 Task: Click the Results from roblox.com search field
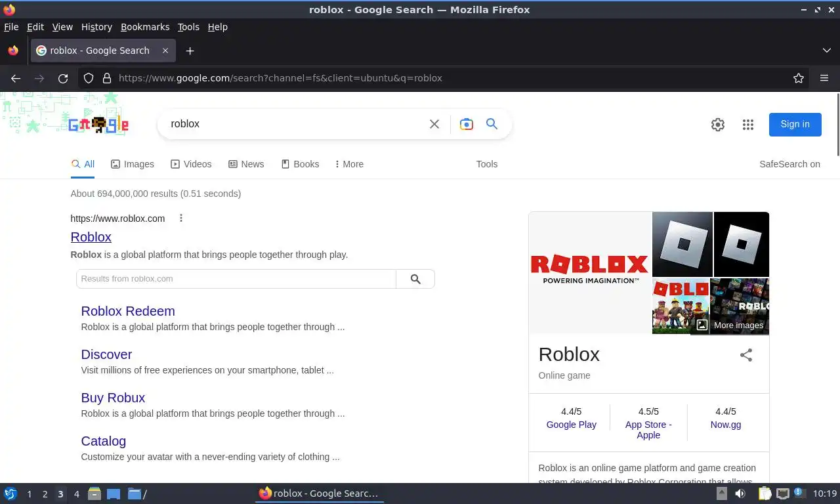pos(236,279)
